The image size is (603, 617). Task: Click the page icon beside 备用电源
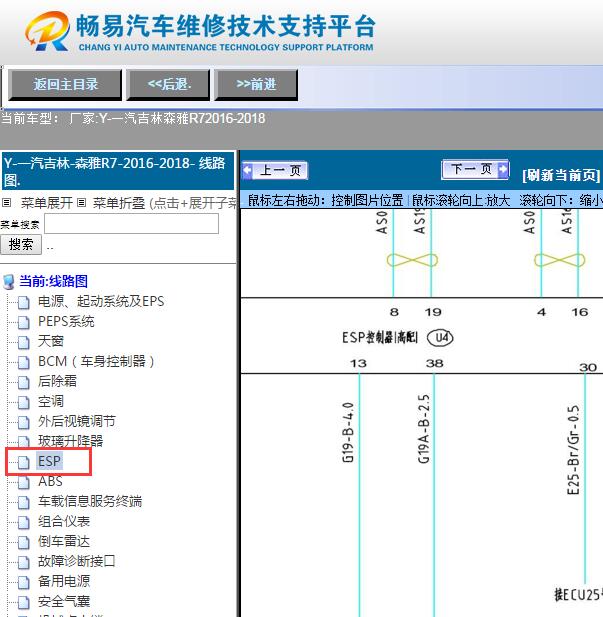click(x=24, y=582)
